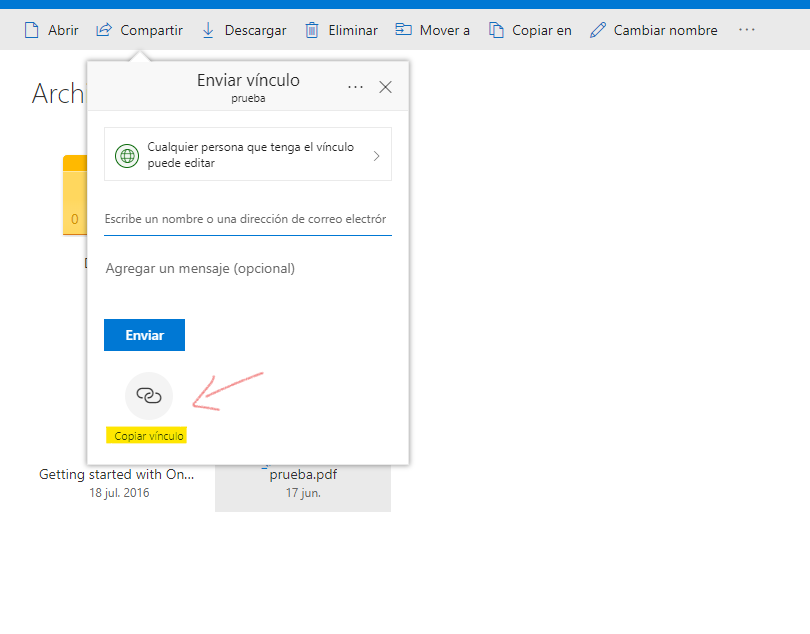This screenshot has width=810, height=634.
Task: Select Eliminar label in the toolbar
Action: tap(353, 30)
